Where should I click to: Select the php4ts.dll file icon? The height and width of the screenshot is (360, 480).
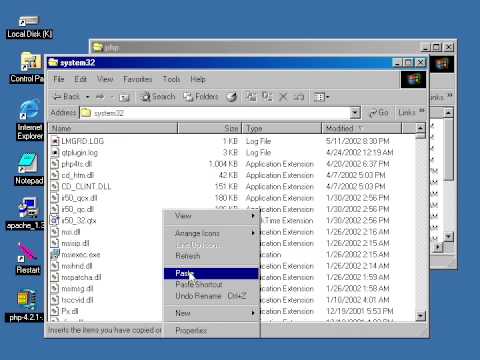55,164
